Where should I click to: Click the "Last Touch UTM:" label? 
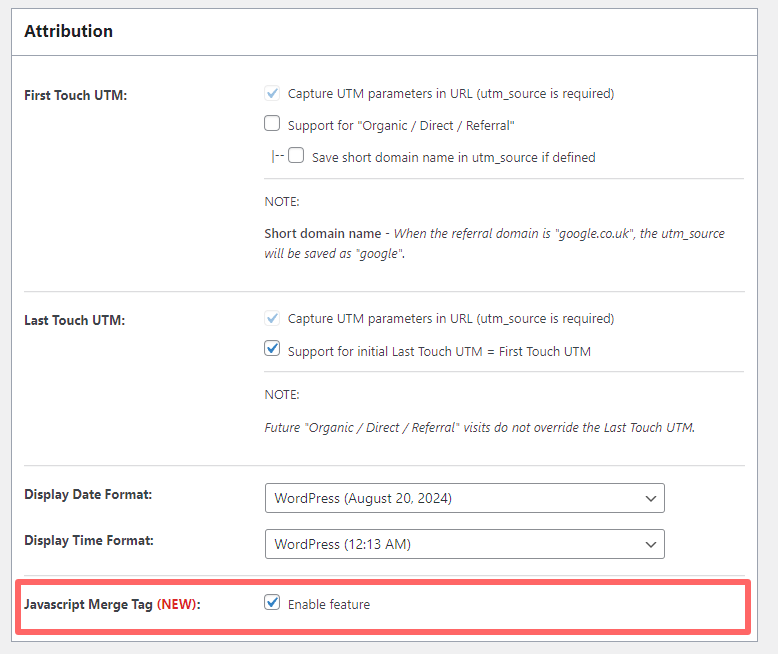[74, 321]
